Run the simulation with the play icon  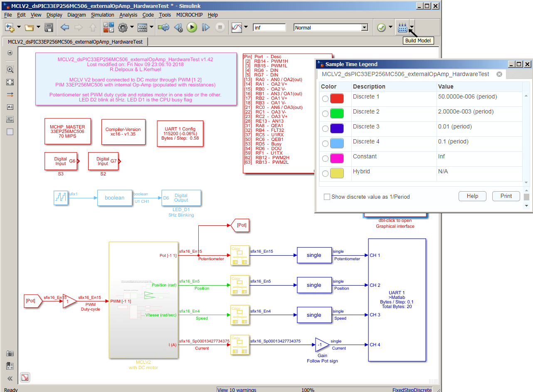click(x=192, y=27)
